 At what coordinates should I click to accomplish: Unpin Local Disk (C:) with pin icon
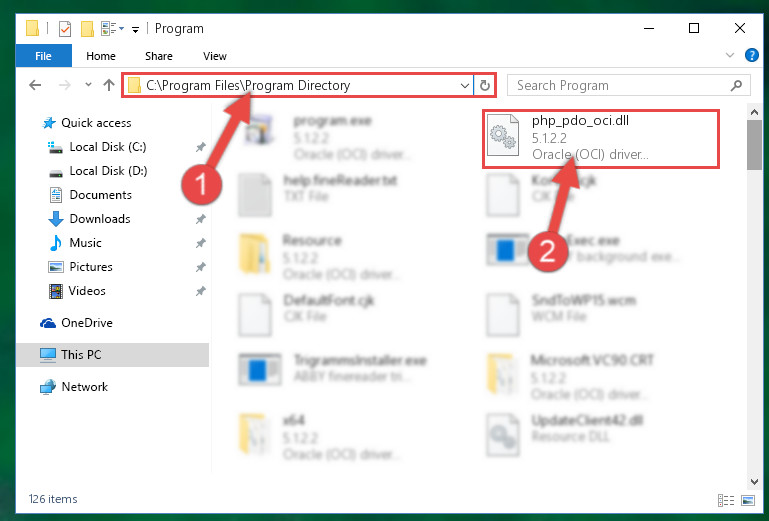[201, 147]
